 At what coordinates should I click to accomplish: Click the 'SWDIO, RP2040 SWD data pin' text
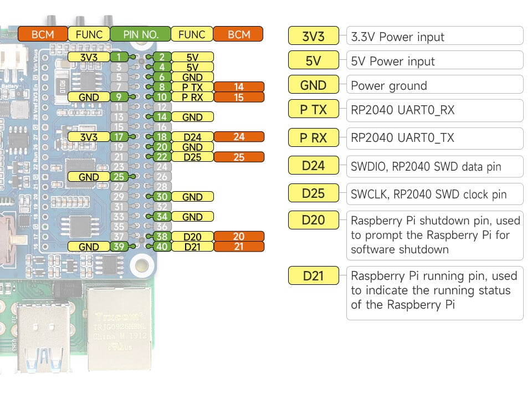pyautogui.click(x=426, y=167)
